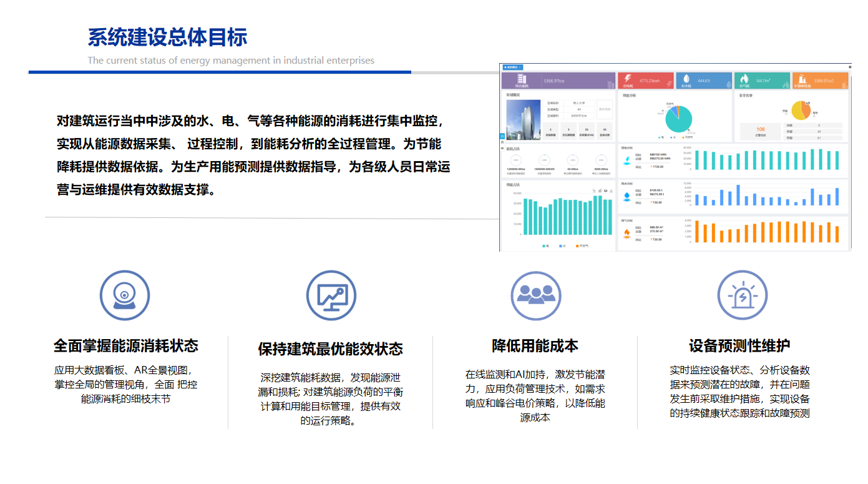Click the webcam icon above 全面掌握能源消耗状态

point(125,295)
